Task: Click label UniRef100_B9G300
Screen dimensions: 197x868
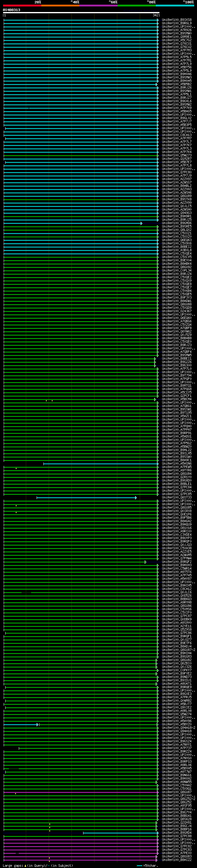Action: click(177, 365)
